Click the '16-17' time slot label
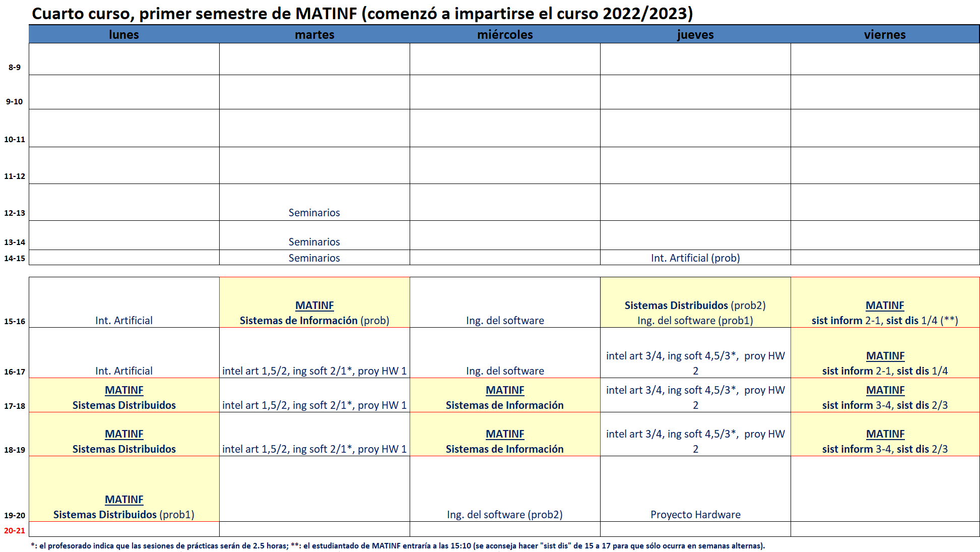The width and height of the screenshot is (980, 552). tap(15, 372)
